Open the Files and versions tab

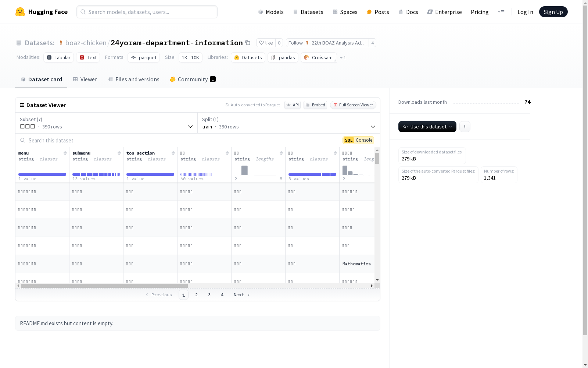(x=133, y=79)
